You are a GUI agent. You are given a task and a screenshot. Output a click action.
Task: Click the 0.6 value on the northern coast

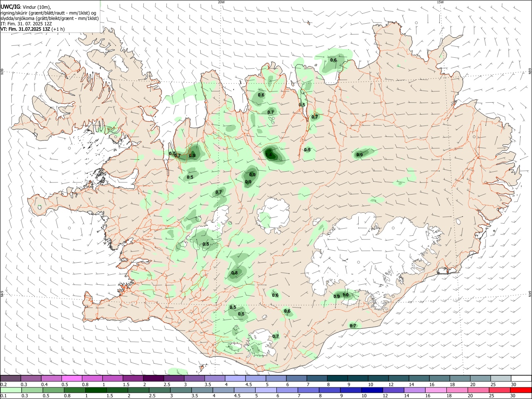(333, 60)
